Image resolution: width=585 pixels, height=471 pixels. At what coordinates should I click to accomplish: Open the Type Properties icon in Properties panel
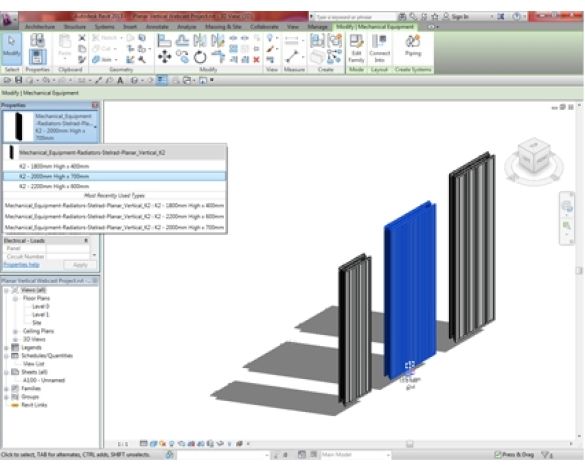[x=37, y=40]
